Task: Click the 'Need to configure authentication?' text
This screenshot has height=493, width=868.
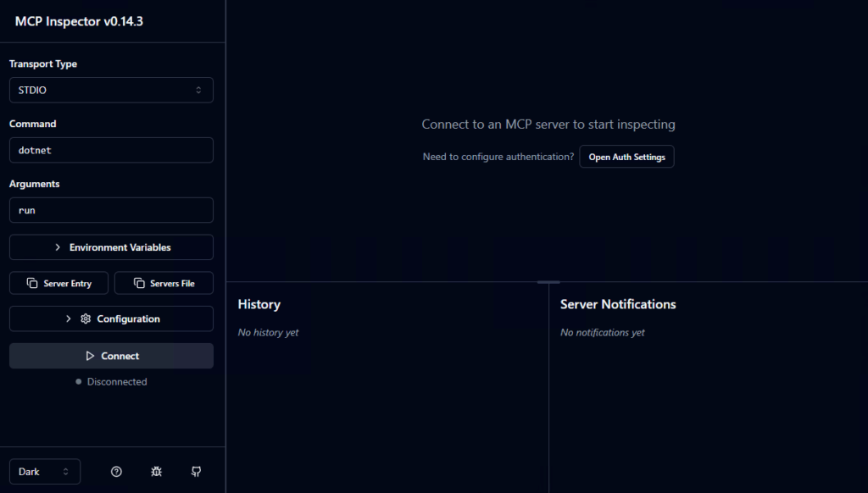Action: 498,157
